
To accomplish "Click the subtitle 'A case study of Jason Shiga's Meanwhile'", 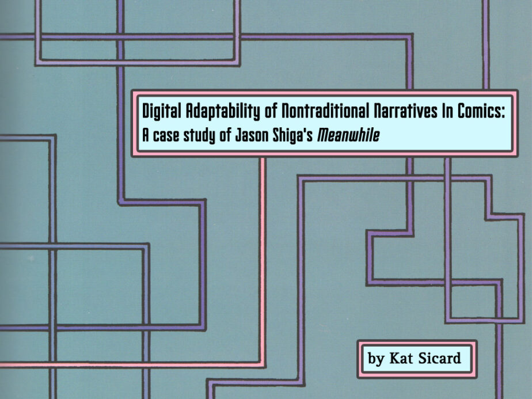I will click(x=261, y=135).
